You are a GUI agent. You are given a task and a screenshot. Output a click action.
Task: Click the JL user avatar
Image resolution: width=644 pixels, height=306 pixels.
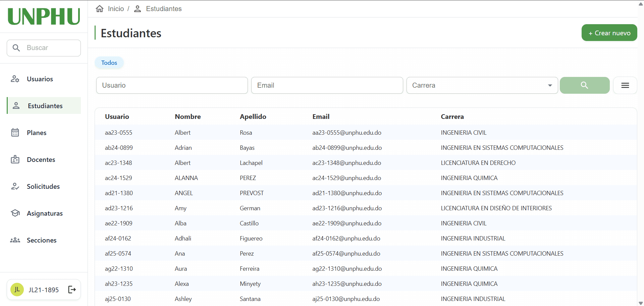pos(17,290)
